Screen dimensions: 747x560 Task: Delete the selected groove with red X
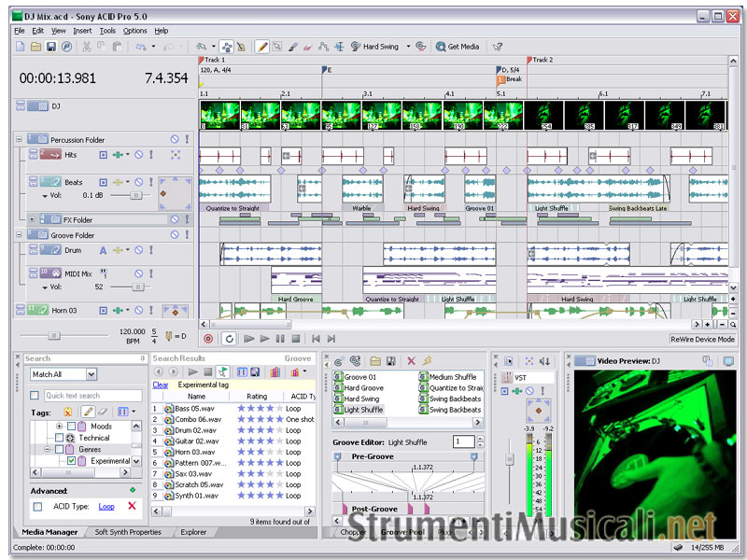[x=411, y=360]
